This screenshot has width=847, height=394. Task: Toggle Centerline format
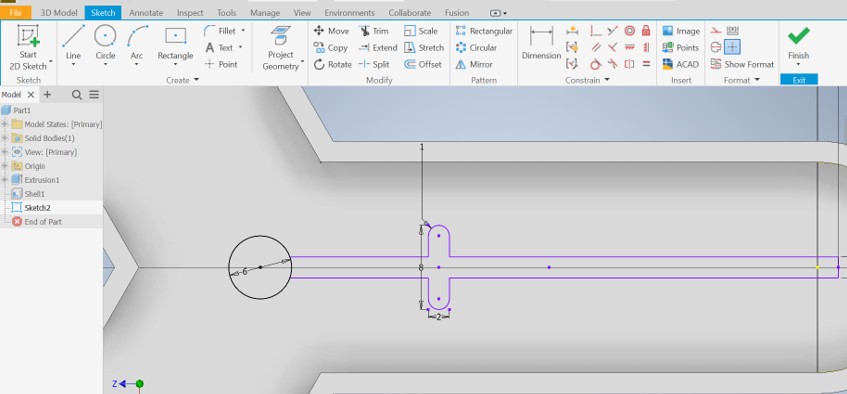(x=716, y=48)
